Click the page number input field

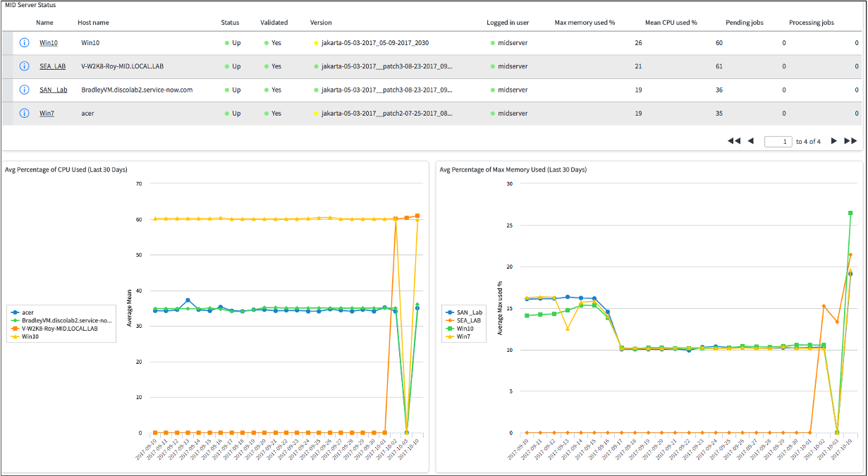[778, 141]
